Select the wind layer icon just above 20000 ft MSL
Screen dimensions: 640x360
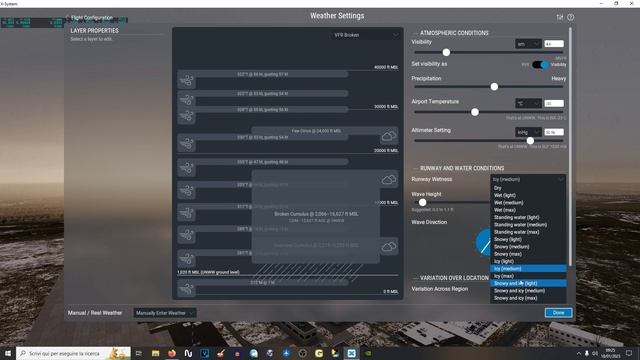187,144
